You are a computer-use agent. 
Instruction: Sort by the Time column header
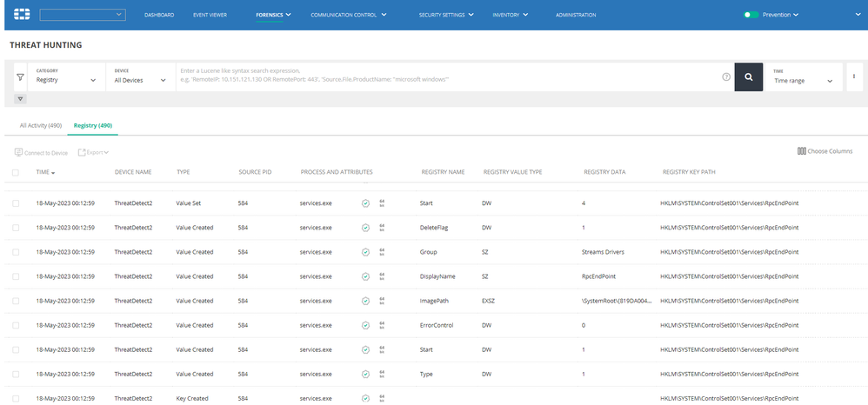(x=45, y=173)
